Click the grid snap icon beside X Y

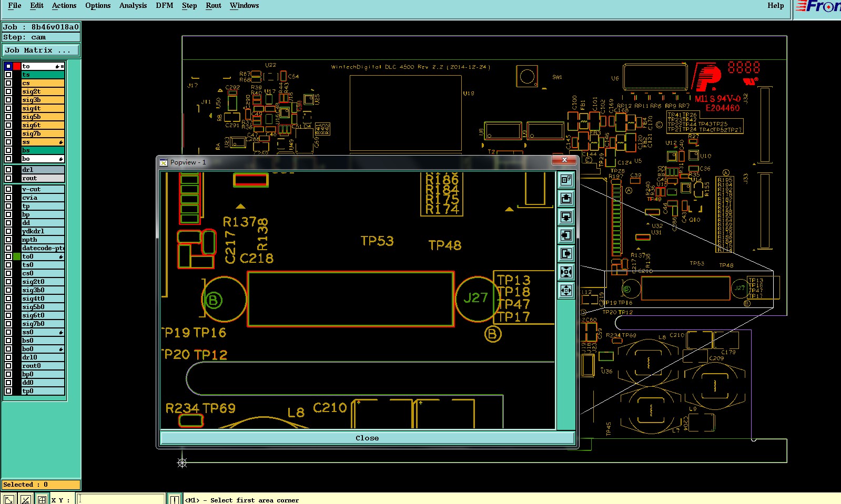click(42, 499)
